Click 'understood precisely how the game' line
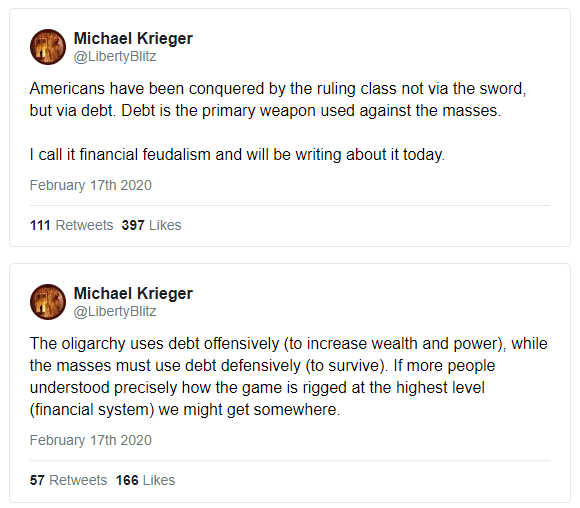Viewport: 580px width, 508px height. pos(257,388)
